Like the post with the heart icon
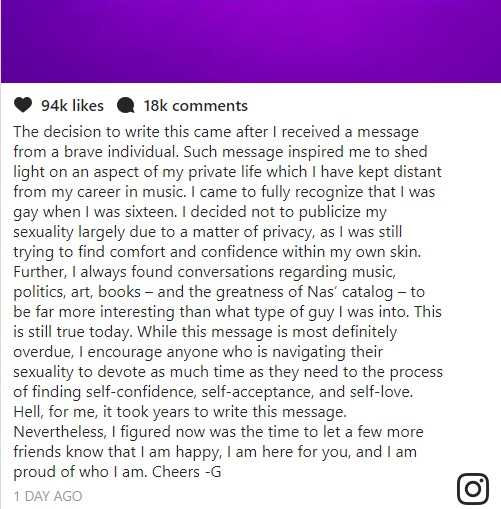The image size is (501, 509). (x=23, y=105)
